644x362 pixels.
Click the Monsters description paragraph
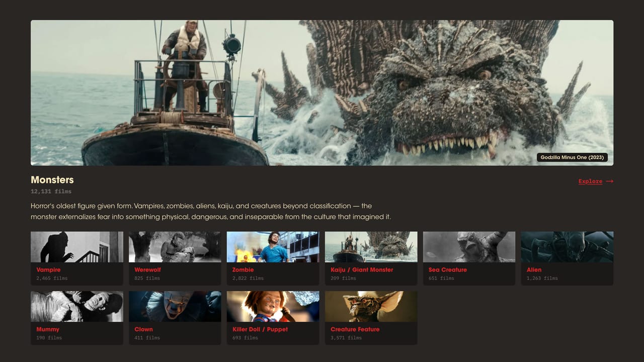point(211,211)
